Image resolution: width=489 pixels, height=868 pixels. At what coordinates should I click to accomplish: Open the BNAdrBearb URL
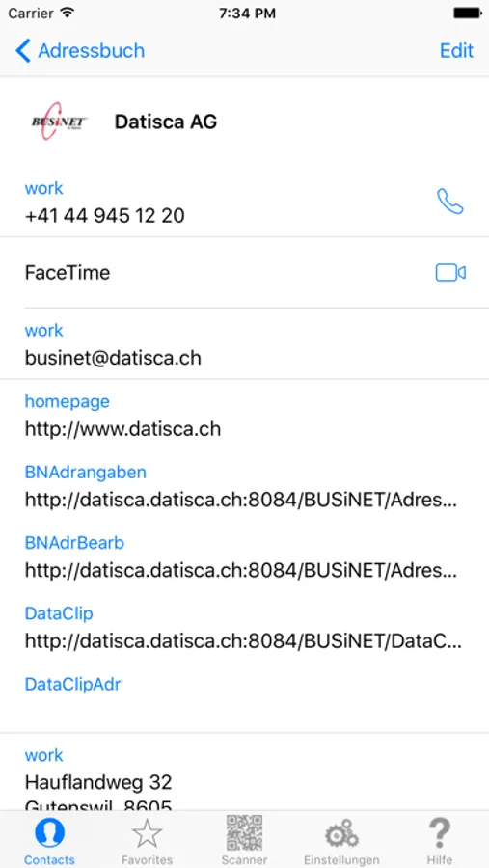[x=241, y=570]
